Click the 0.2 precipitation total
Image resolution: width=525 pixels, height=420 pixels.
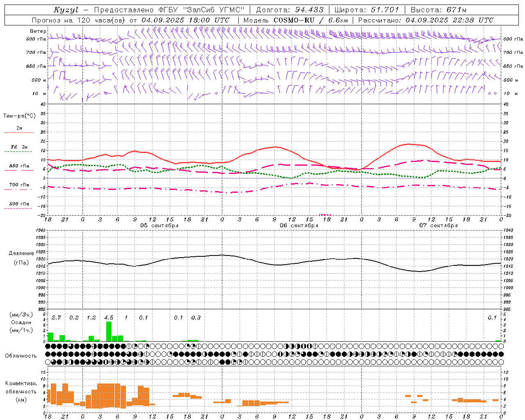74,317
